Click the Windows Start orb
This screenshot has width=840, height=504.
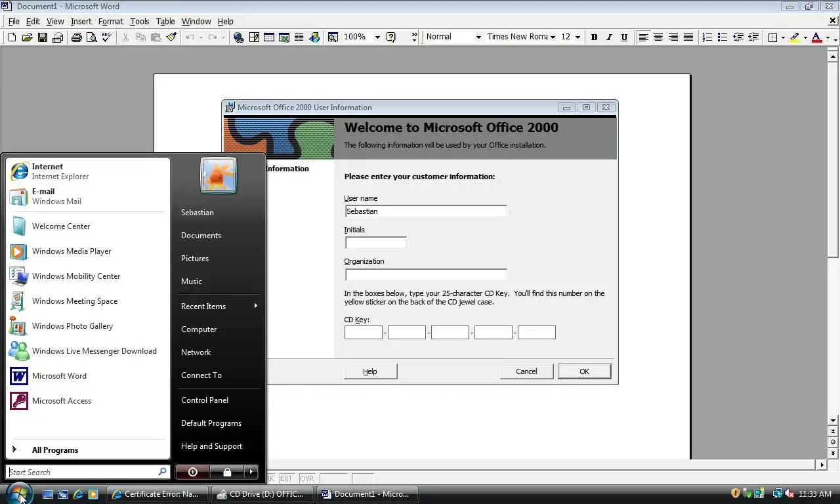(x=18, y=493)
